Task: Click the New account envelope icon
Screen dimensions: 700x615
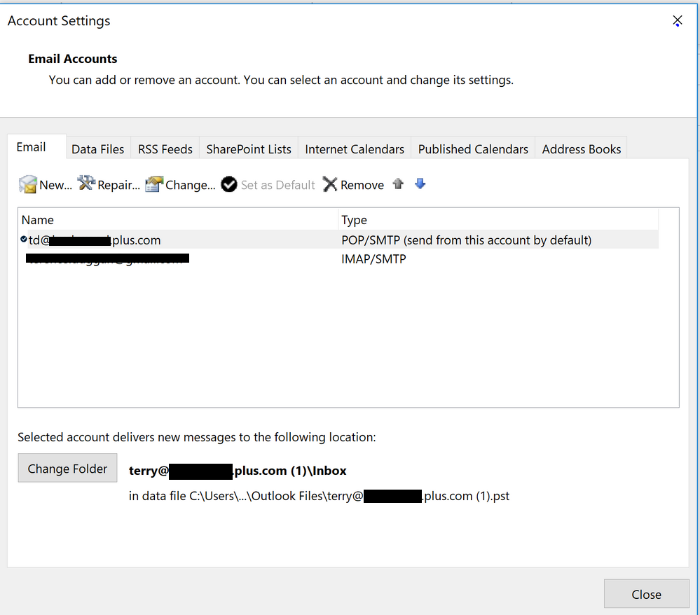Action: click(x=28, y=185)
